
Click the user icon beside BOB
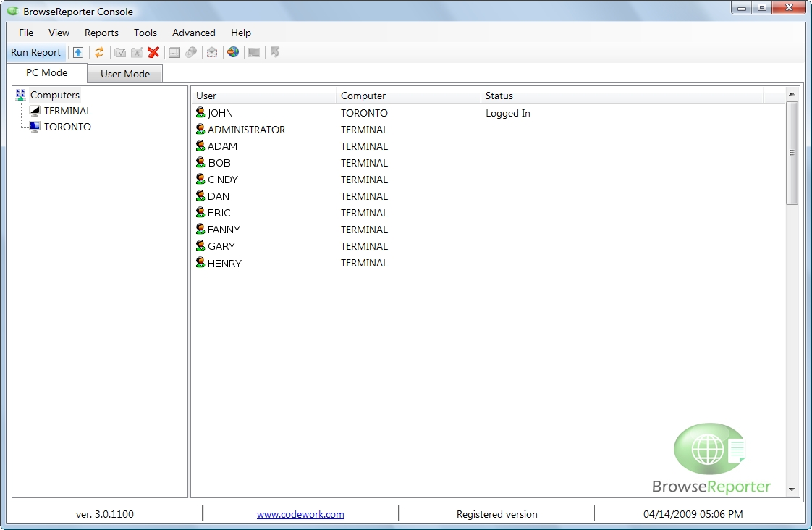[200, 162]
